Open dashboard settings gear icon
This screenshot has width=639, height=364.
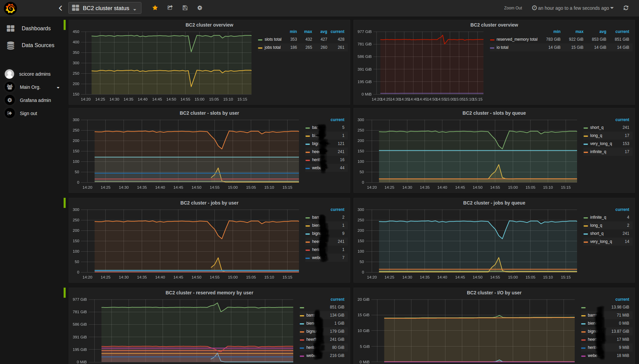200,8
